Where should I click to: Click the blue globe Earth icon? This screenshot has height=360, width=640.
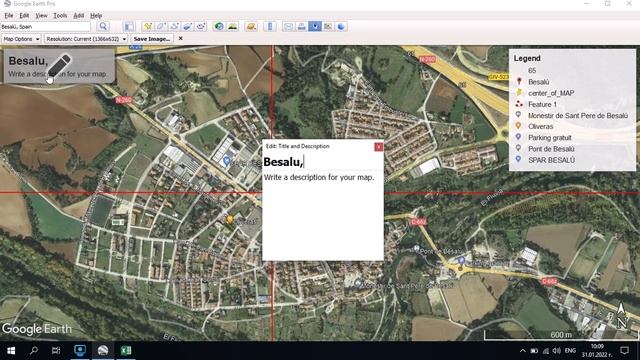click(x=341, y=27)
